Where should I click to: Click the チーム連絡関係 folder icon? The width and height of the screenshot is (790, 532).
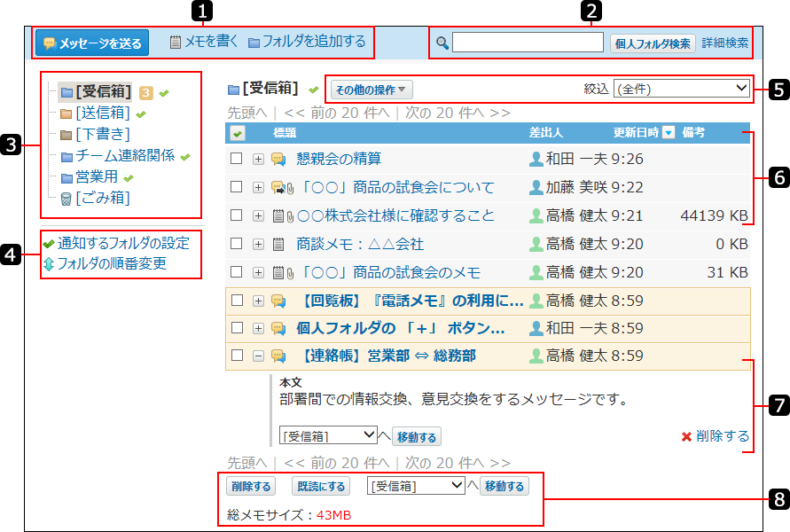tap(66, 157)
